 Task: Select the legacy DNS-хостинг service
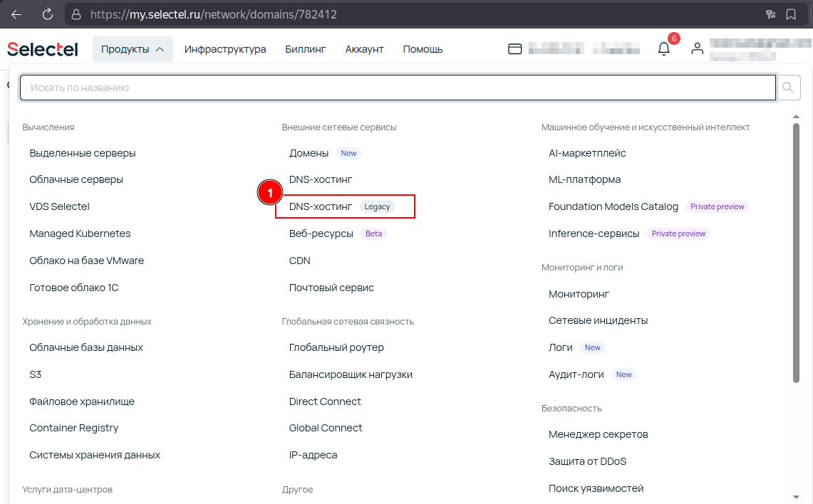click(321, 206)
